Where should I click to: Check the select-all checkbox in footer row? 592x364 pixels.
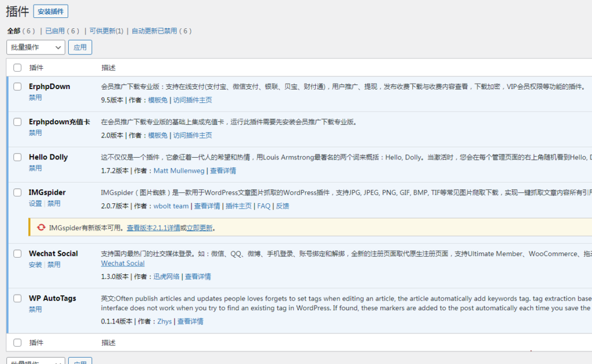17,343
